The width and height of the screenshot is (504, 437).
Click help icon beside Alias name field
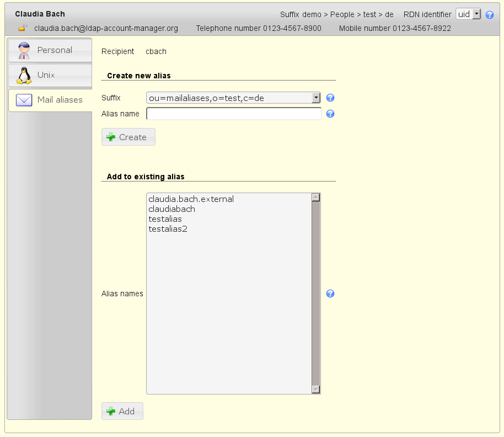tap(331, 114)
